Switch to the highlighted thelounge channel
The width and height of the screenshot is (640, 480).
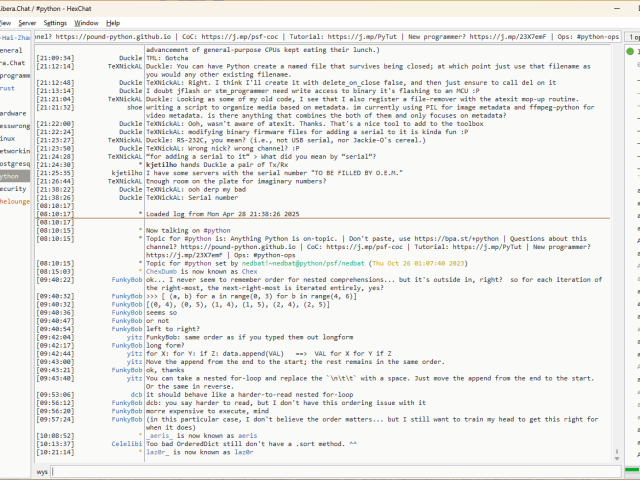tap(15, 201)
